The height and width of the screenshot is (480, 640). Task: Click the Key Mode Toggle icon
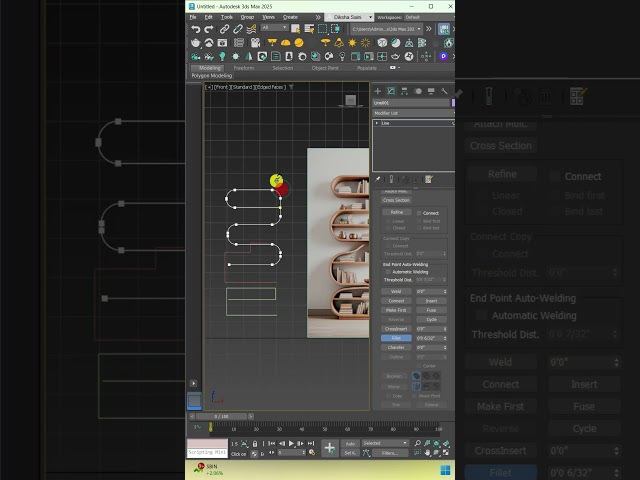click(x=272, y=453)
